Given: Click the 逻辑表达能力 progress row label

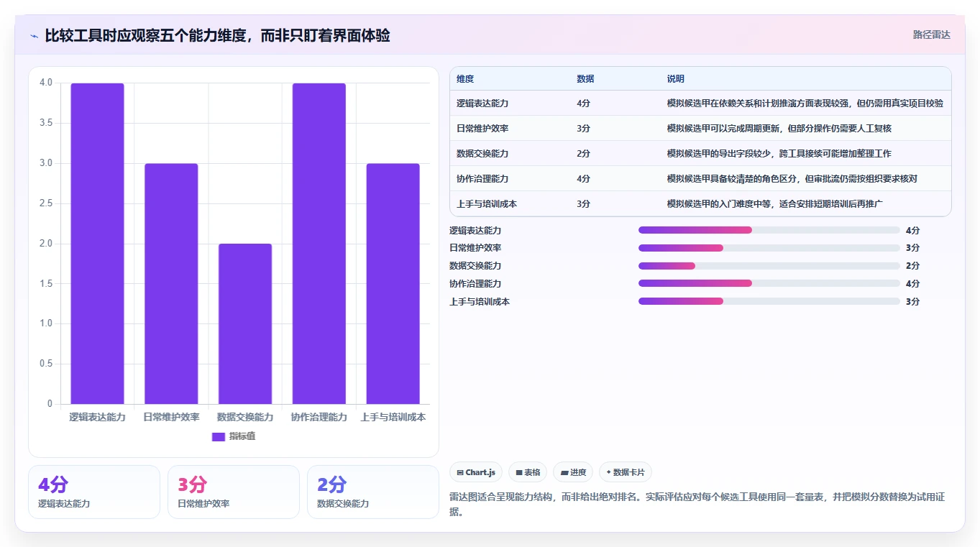Looking at the screenshot, I should pos(475,231).
